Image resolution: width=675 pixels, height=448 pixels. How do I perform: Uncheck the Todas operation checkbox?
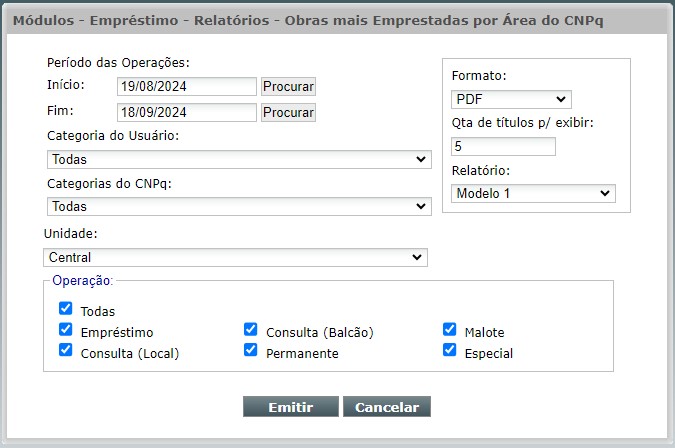(65, 308)
